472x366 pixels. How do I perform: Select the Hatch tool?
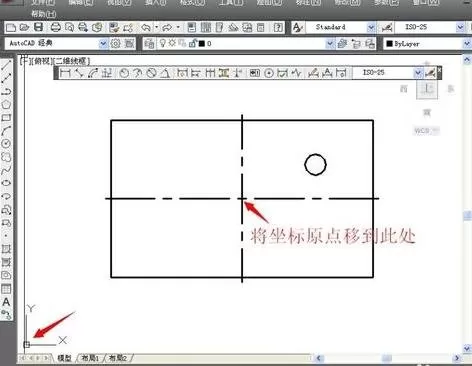(x=6, y=249)
